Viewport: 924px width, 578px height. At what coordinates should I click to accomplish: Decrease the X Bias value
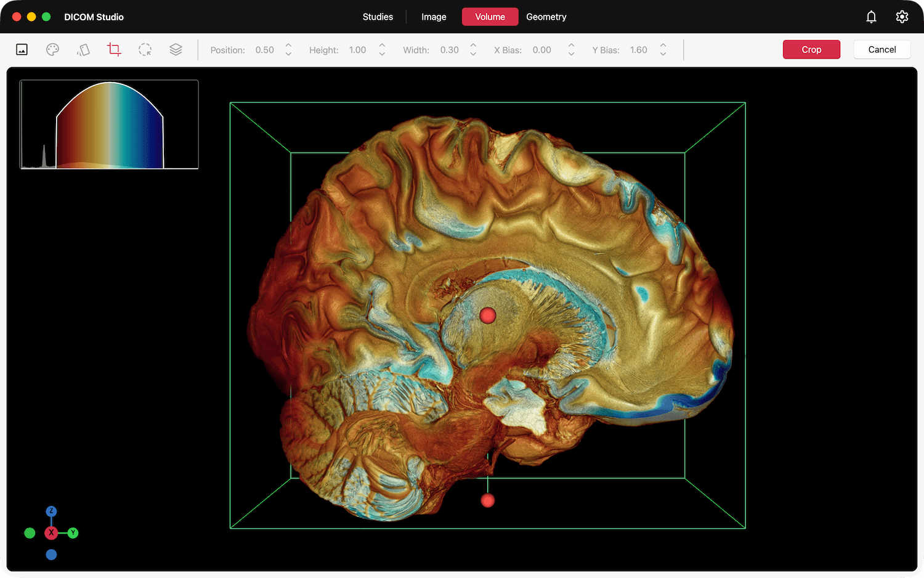[x=571, y=54]
